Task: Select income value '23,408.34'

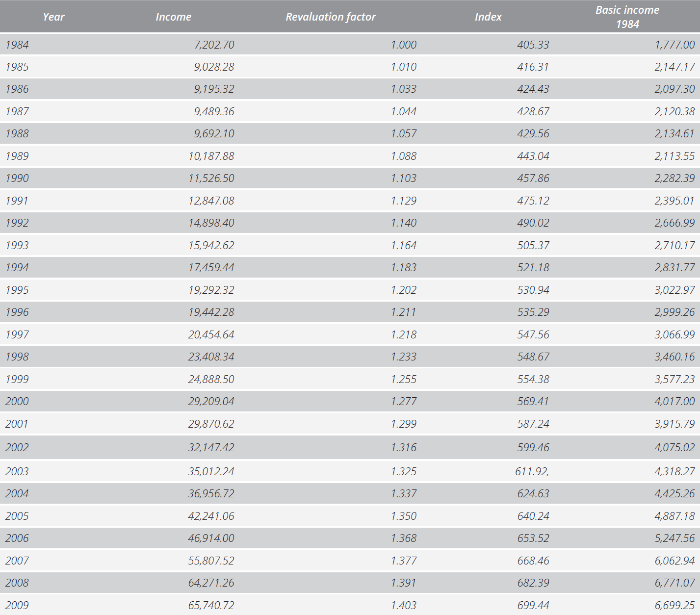Action: [211, 357]
